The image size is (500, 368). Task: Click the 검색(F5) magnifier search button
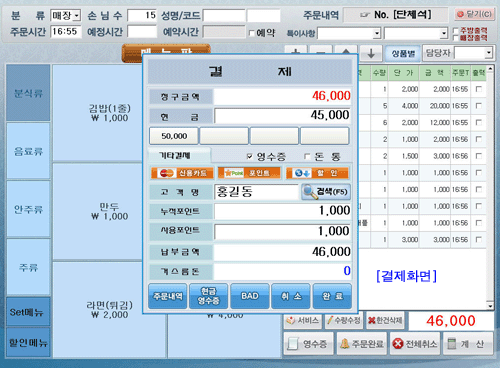tap(326, 192)
